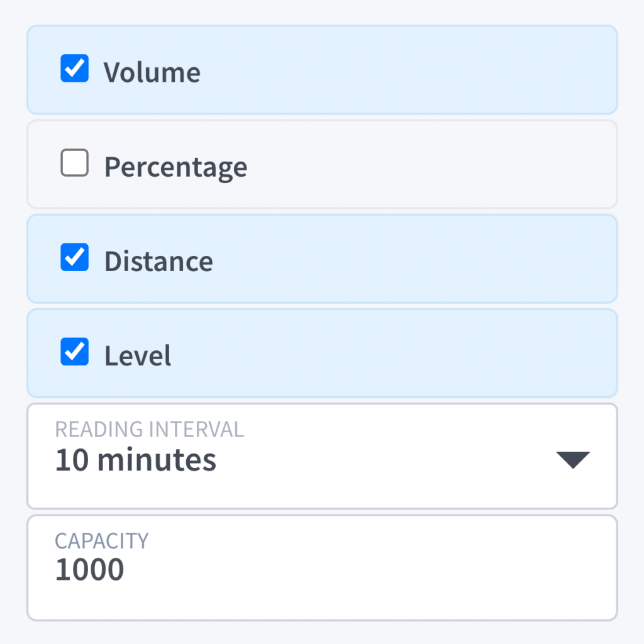Toggle the highlighted Level option row
644x644 pixels.
click(377, 353)
